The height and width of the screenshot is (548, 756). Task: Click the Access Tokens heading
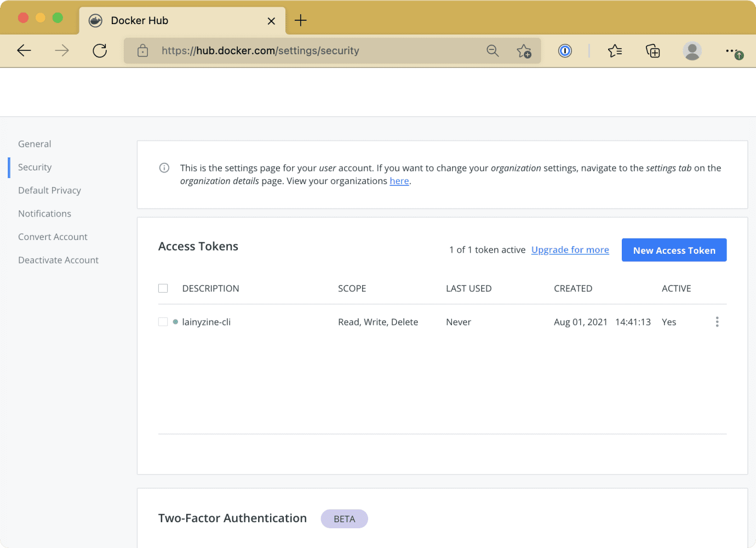[198, 247]
